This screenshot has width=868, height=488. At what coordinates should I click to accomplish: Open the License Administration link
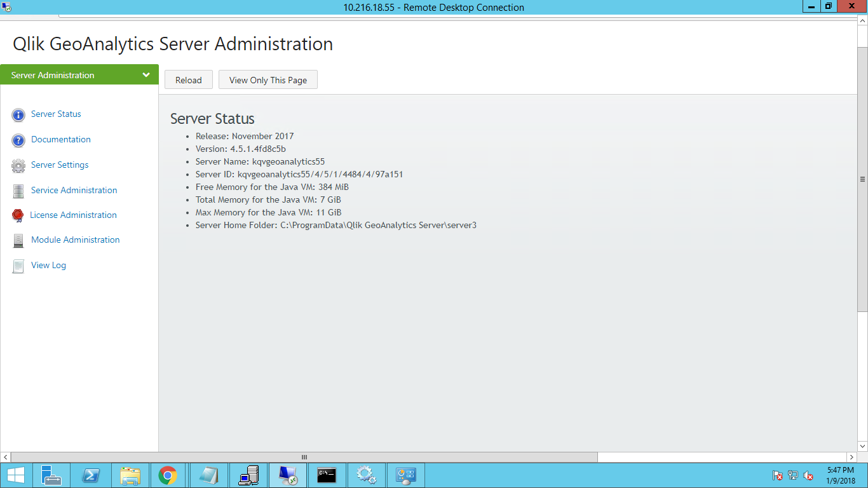point(73,215)
